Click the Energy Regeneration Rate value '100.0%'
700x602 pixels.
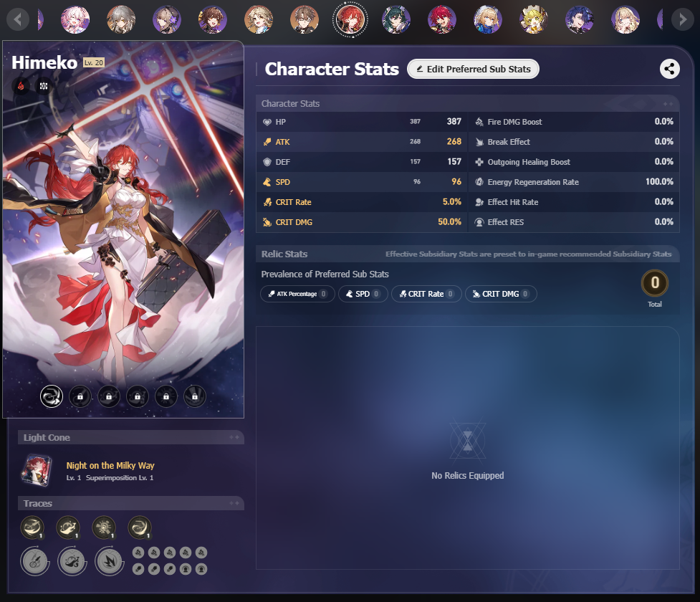click(659, 182)
